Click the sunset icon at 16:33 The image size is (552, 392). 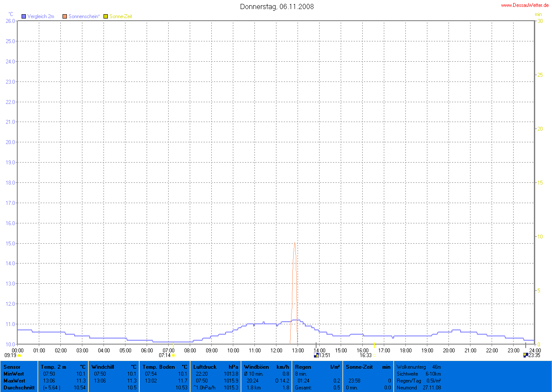click(x=374, y=355)
